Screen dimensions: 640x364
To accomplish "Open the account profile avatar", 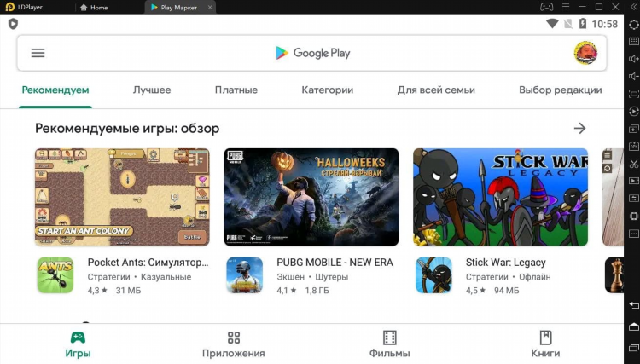I will pos(585,53).
